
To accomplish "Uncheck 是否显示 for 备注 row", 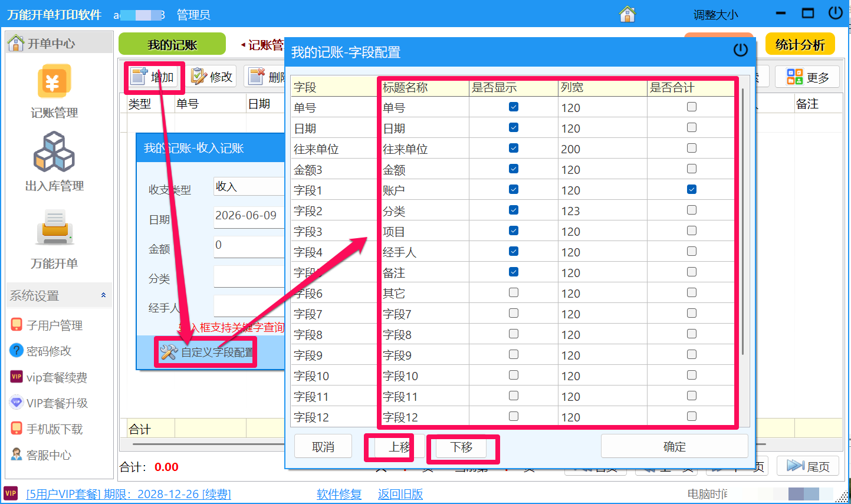I will (514, 272).
